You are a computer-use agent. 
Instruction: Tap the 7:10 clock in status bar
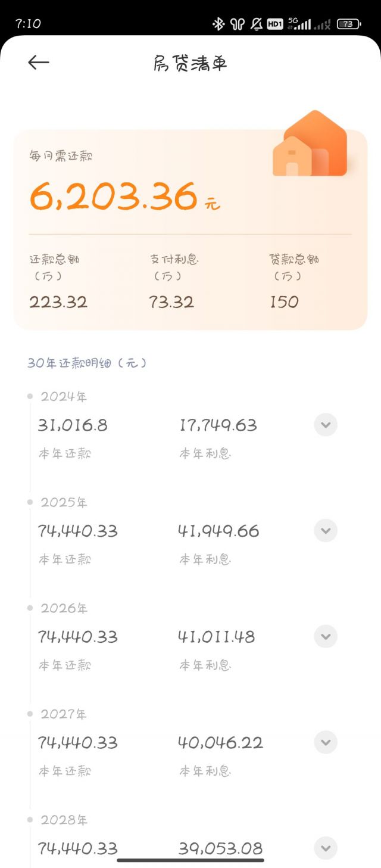(28, 24)
